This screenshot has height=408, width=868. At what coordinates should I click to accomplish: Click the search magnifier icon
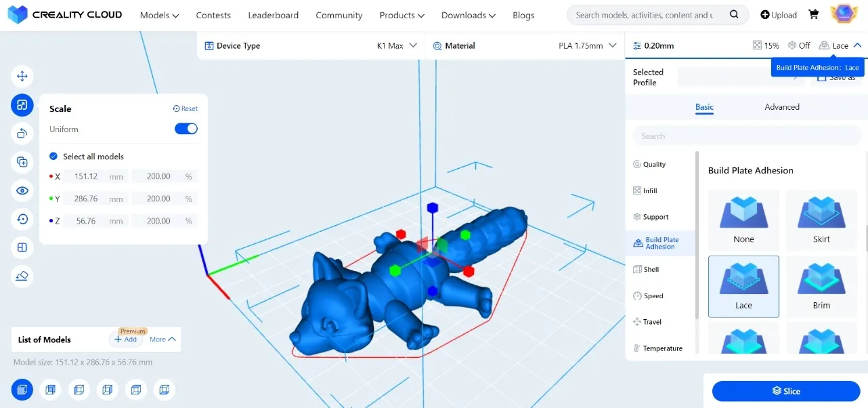click(734, 15)
